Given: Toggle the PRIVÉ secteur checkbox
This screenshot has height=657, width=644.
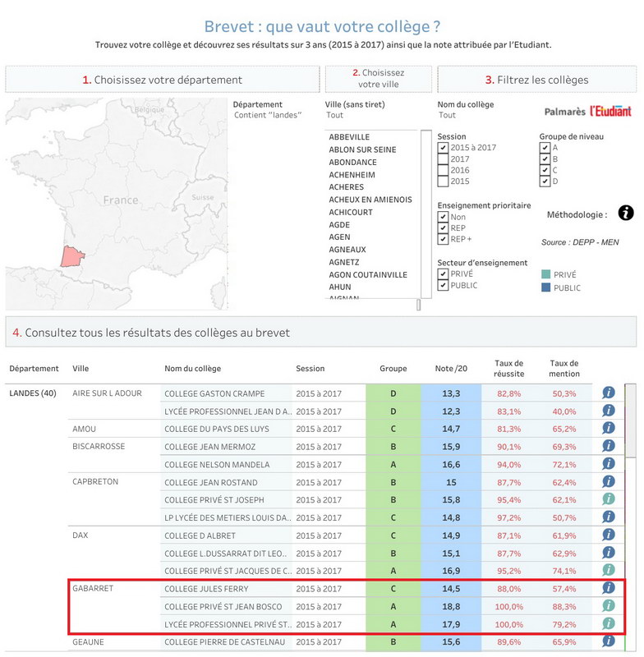Looking at the screenshot, I should pyautogui.click(x=443, y=273).
